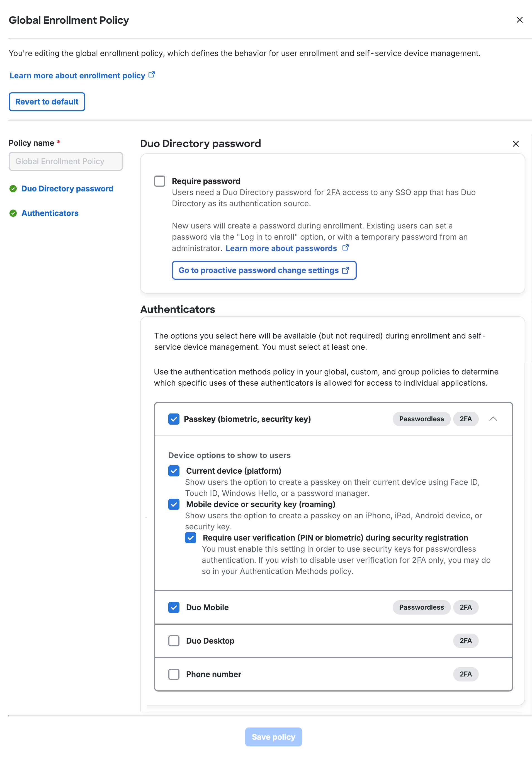Enable the Duo Desktop authenticator

174,641
